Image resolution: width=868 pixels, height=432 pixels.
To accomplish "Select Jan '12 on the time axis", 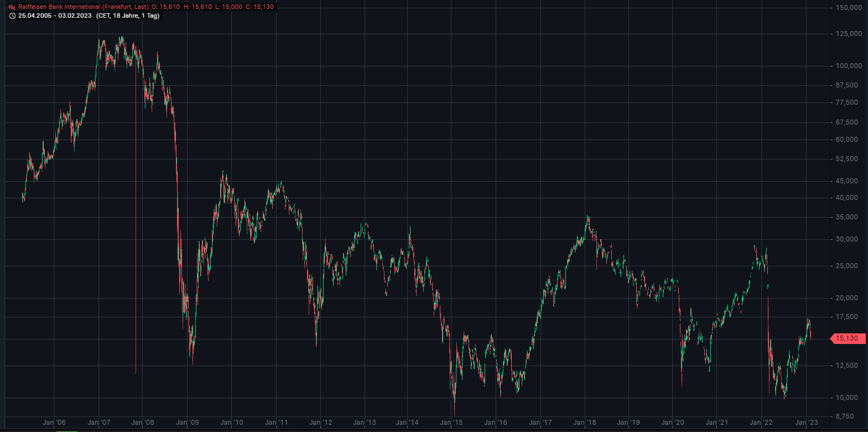I will (320, 423).
